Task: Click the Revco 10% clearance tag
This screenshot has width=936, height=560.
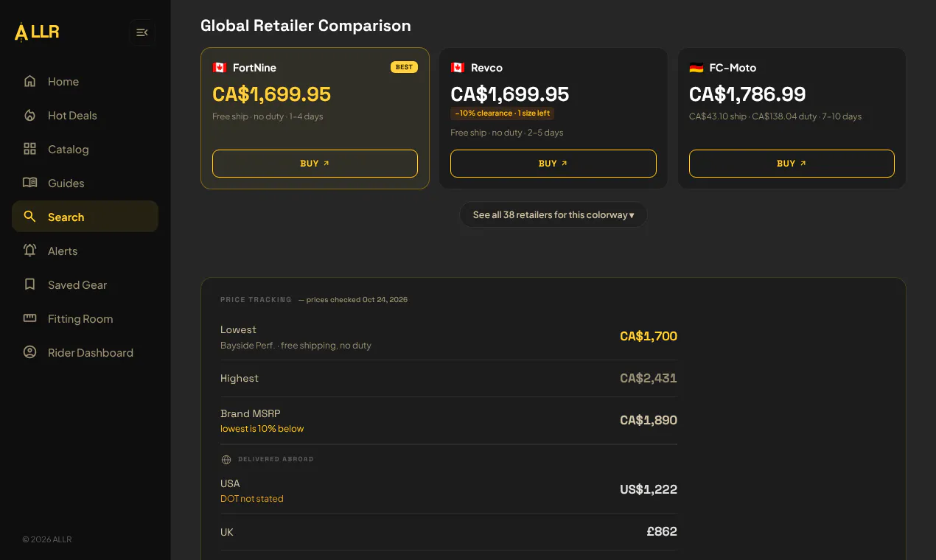Action: click(x=502, y=113)
